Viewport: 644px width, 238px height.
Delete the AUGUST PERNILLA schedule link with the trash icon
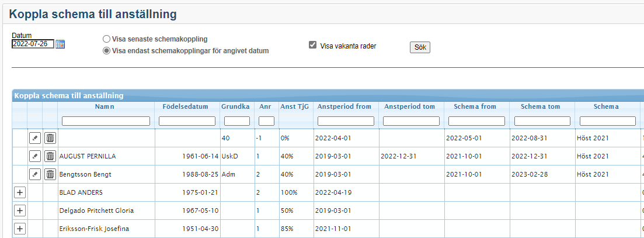[x=50, y=156]
